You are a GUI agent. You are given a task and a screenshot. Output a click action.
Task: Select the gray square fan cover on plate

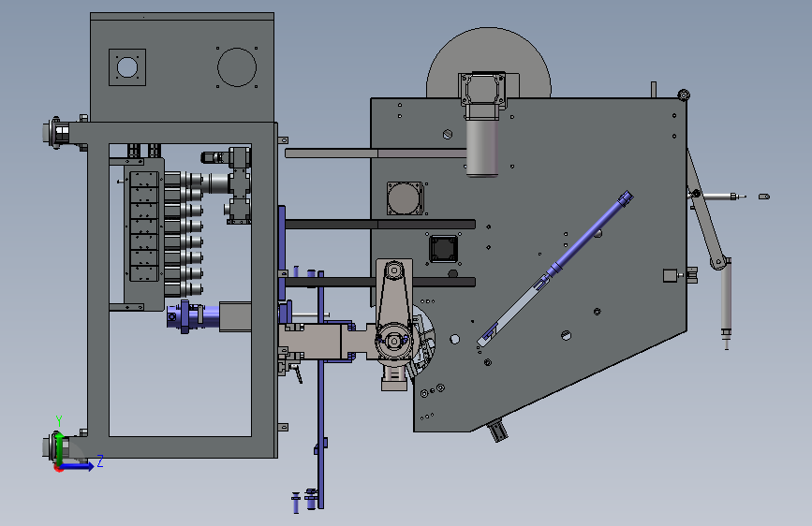pyautogui.click(x=405, y=198)
